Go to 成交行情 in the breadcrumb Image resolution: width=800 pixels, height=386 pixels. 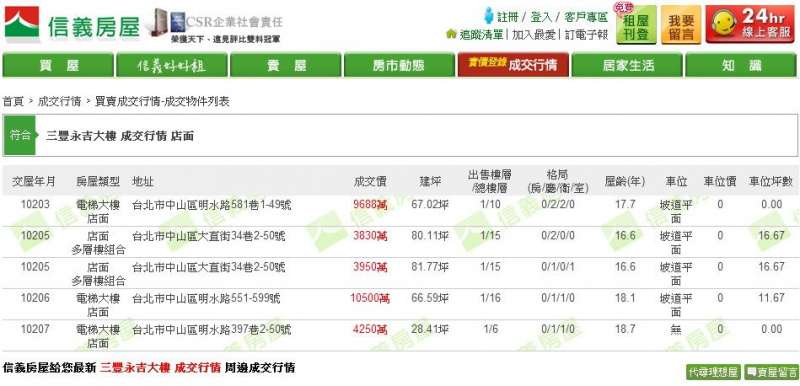tap(59, 101)
